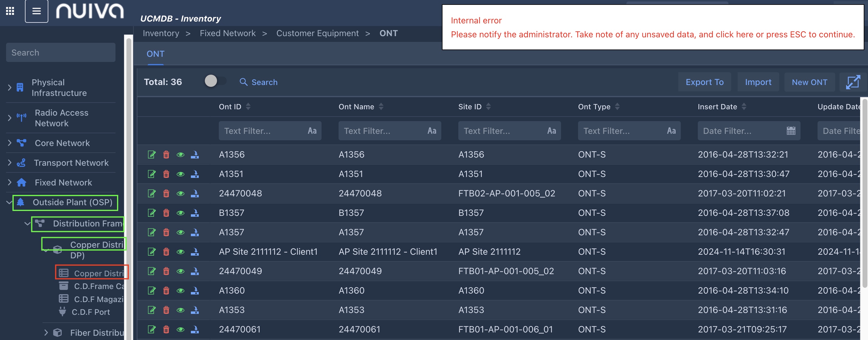The image size is (868, 340).
Task: Expand the Fiber Distribution tree node
Action: pyautogui.click(x=46, y=333)
